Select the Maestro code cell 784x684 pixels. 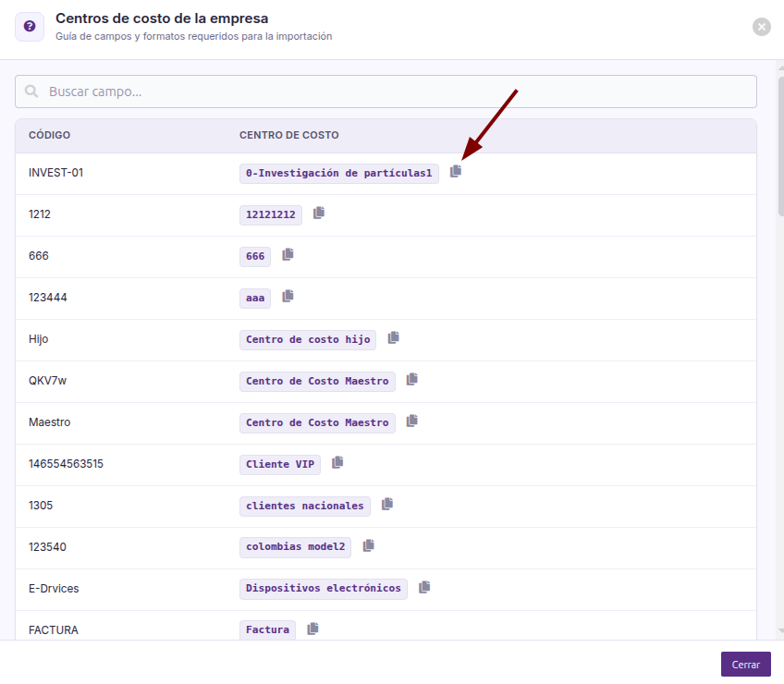tap(50, 422)
